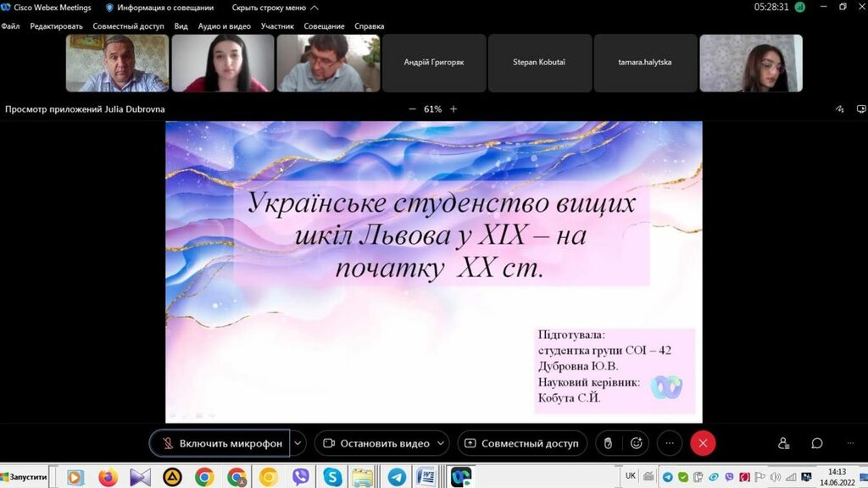Open the participants panel icon
The image size is (868, 488).
tap(784, 443)
